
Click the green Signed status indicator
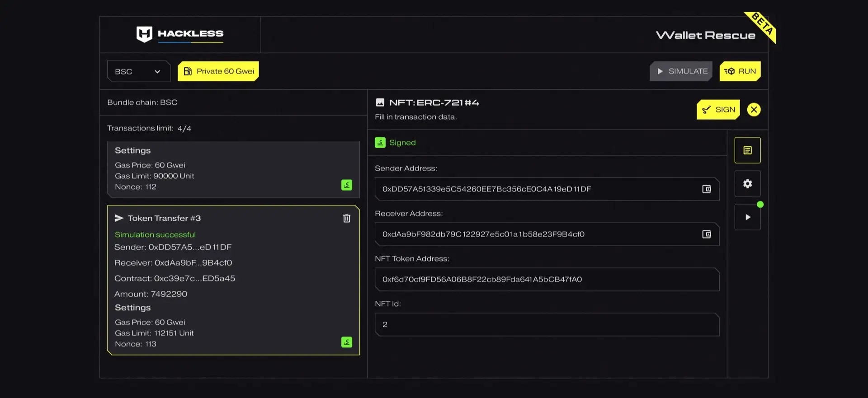coord(396,143)
